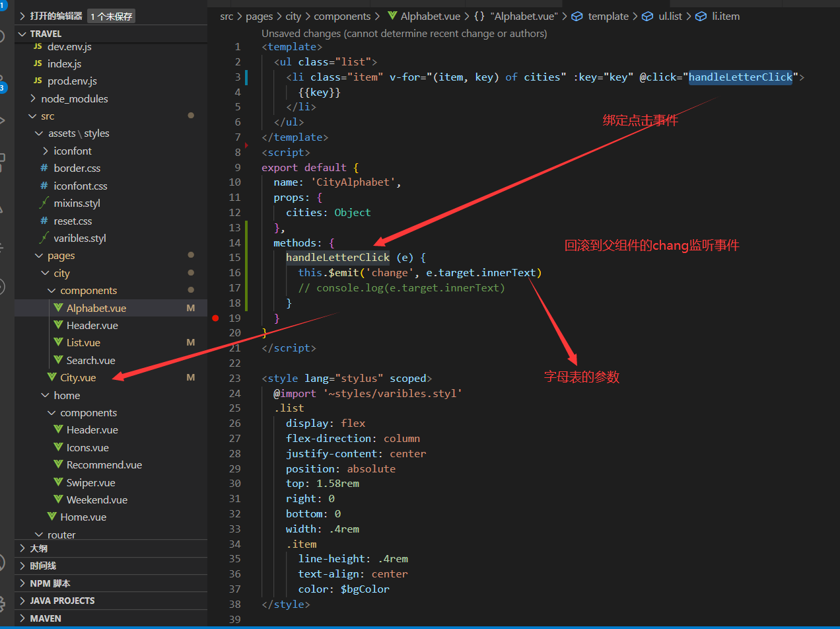Click the commented console.log on line 17
Image resolution: width=840 pixels, height=629 pixels.
tap(402, 288)
